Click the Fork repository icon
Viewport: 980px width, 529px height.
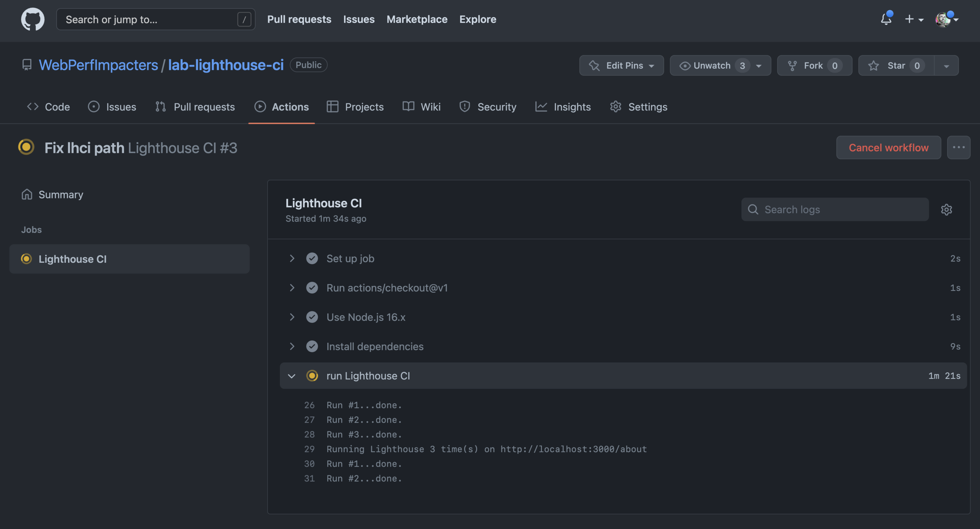(x=792, y=65)
